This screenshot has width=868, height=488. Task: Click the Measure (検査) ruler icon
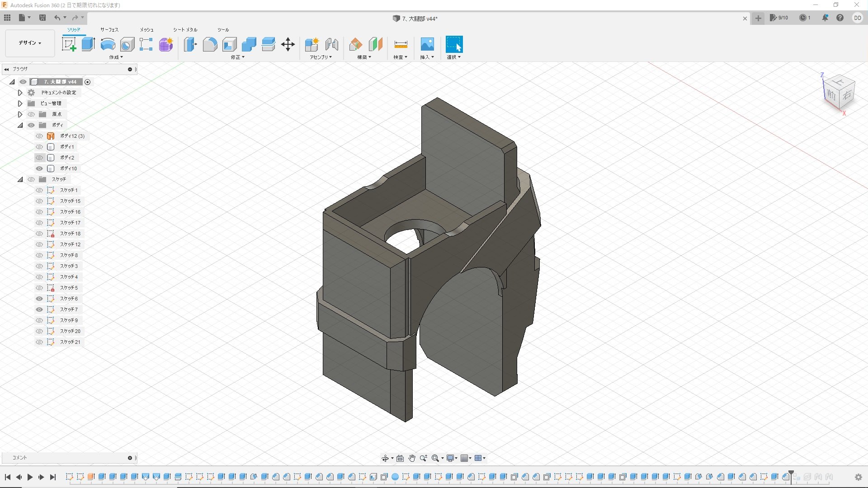[401, 44]
